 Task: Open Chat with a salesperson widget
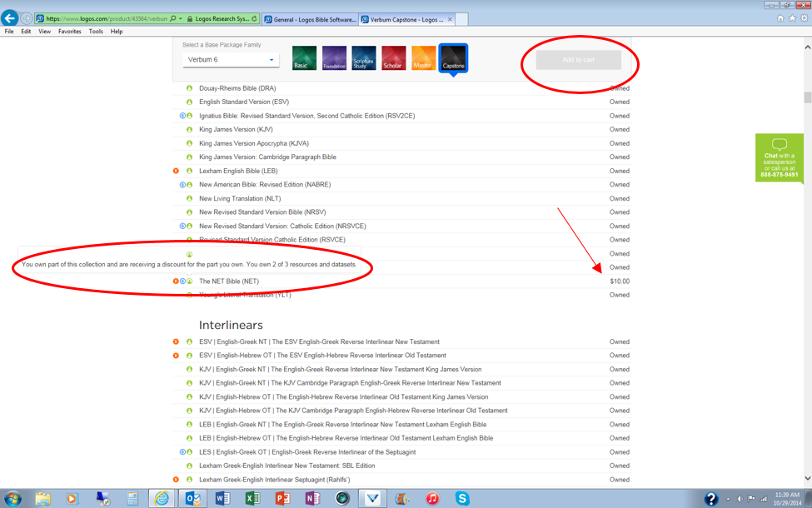point(779,158)
